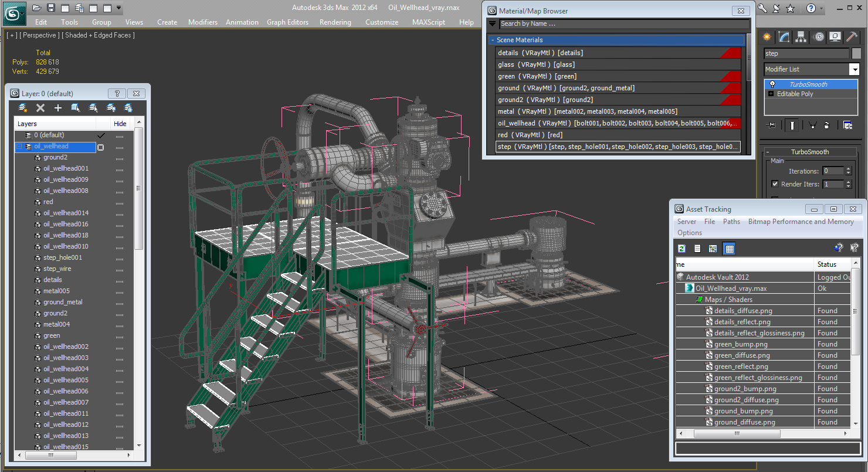This screenshot has width=868, height=472.
Task: Toggle TurboSmooth modifier lightbulb on/off
Action: pyautogui.click(x=773, y=84)
